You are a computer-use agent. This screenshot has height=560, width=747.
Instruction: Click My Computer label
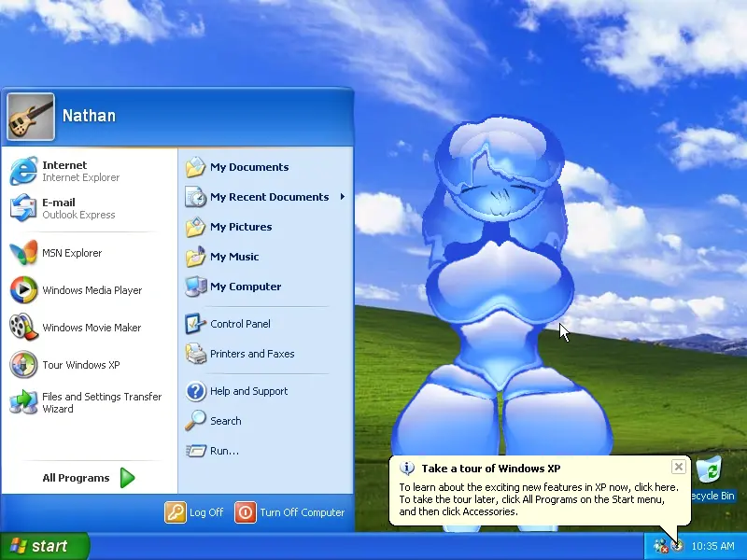pos(246,287)
